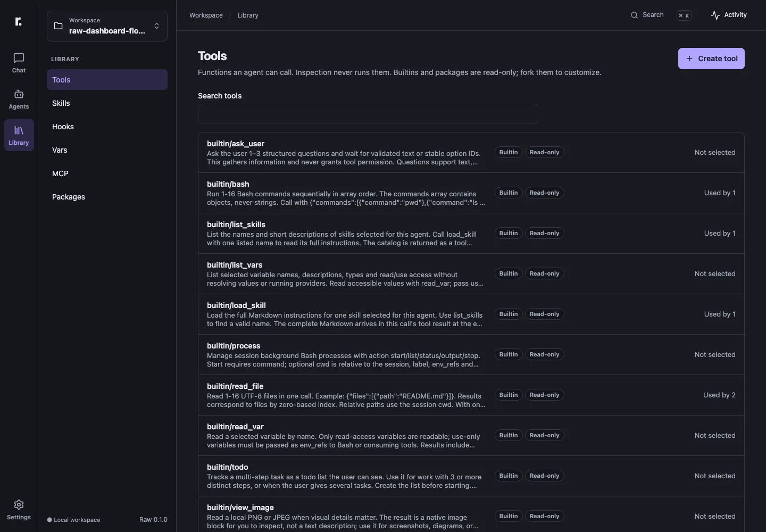Expand the workspace switcher chevron
766x532 pixels.
click(156, 26)
